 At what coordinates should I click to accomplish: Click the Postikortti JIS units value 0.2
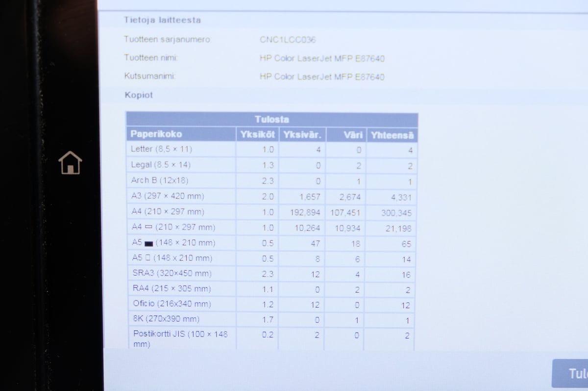point(268,335)
